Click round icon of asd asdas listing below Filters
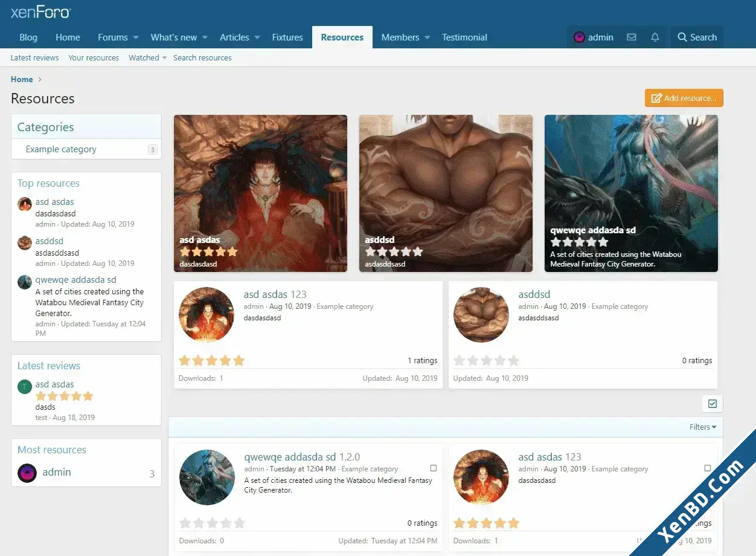The image size is (756, 556). [x=481, y=477]
